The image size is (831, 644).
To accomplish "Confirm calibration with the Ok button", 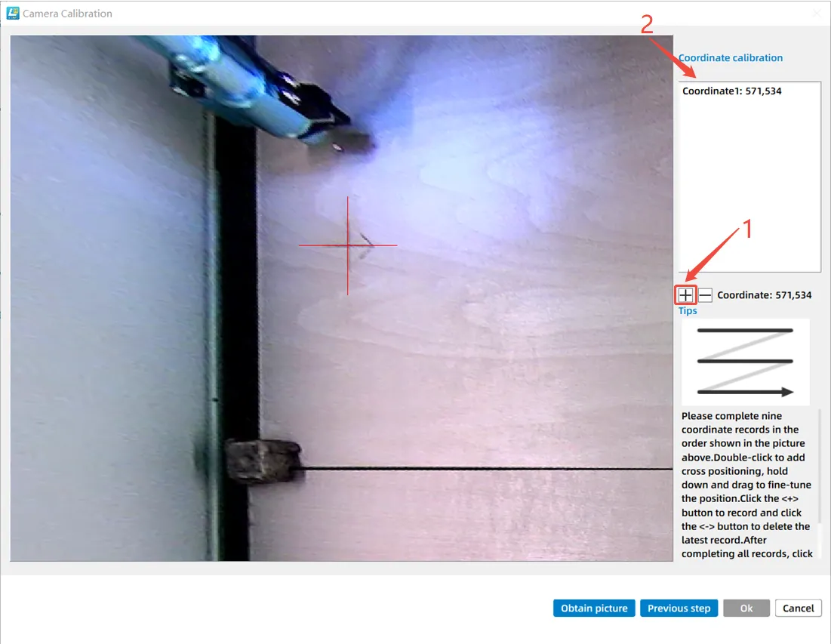I will point(746,609).
